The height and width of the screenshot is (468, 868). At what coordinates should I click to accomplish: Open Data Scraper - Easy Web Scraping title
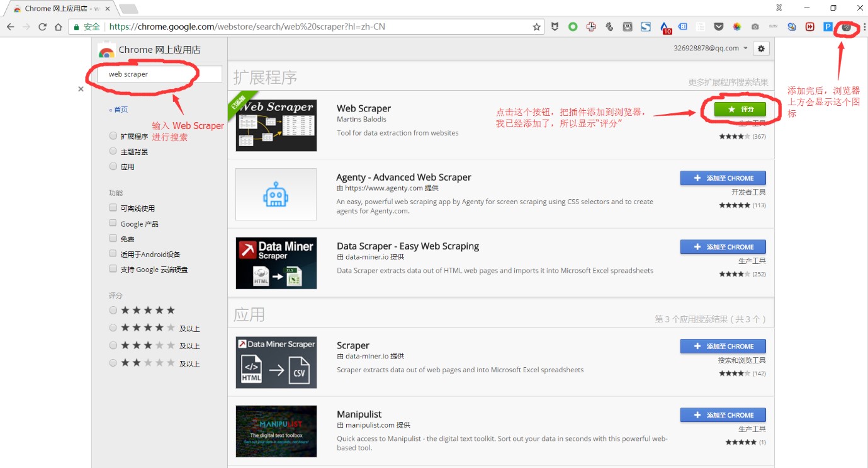408,246
